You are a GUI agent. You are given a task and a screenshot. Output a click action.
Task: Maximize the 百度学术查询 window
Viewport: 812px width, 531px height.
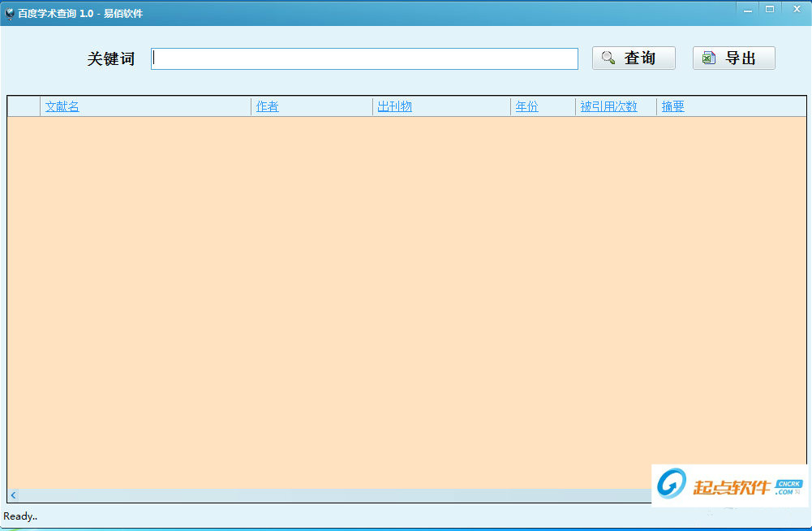pos(770,9)
